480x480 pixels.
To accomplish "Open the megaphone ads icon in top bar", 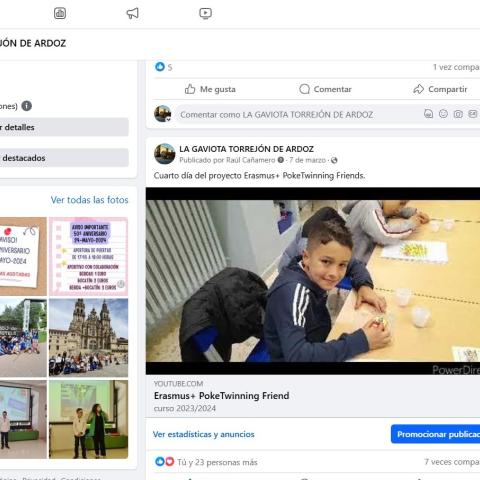I will click(x=132, y=13).
